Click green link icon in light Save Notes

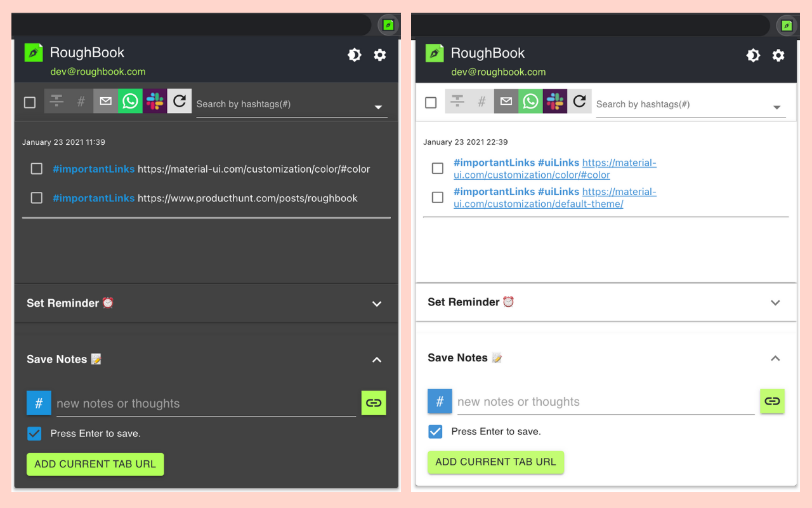click(772, 401)
